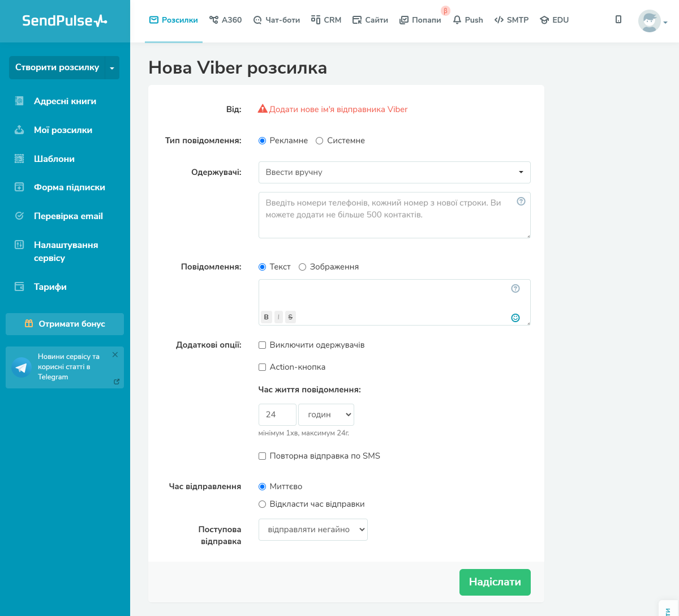Screen dimensions: 679x616
Task: Go to Попапи tab
Action: coord(420,20)
